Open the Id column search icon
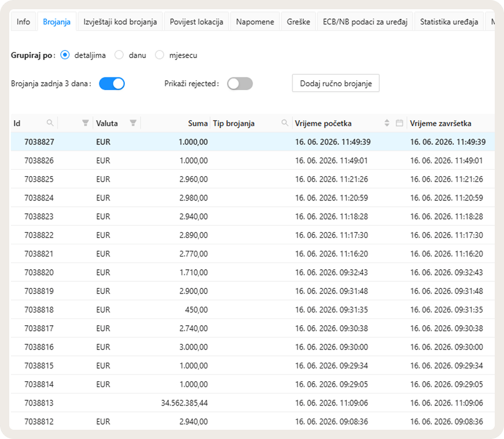 click(50, 123)
